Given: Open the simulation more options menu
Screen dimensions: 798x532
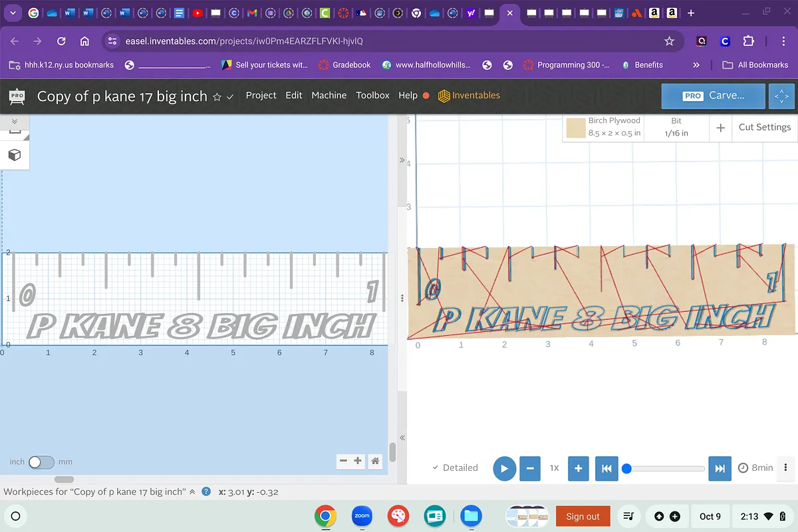Looking at the screenshot, I should click(x=786, y=467).
